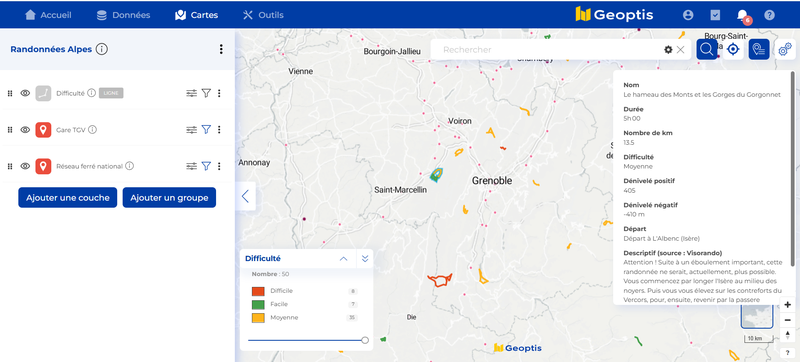Open the filter for the Difficulté layer
The height and width of the screenshot is (362, 800).
206,93
